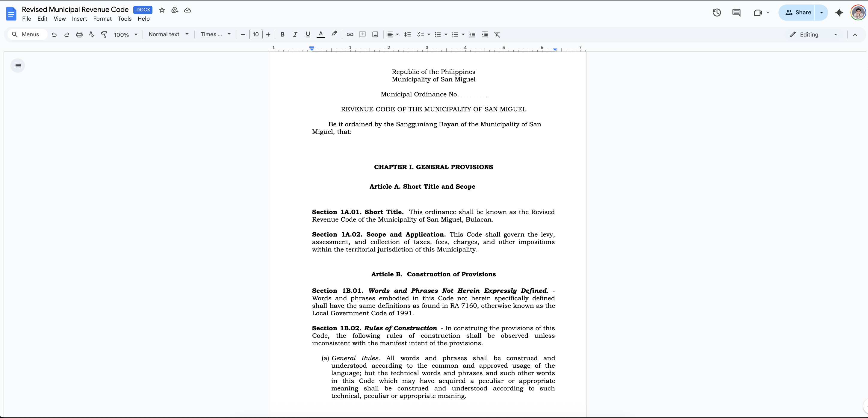Viewport: 868px width, 418px height.
Task: Open the View menu
Action: point(60,19)
